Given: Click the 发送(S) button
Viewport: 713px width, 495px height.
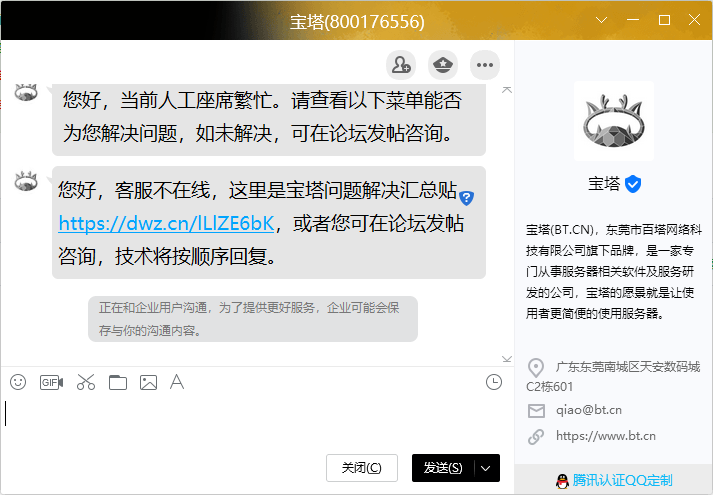Looking at the screenshot, I should [x=443, y=468].
